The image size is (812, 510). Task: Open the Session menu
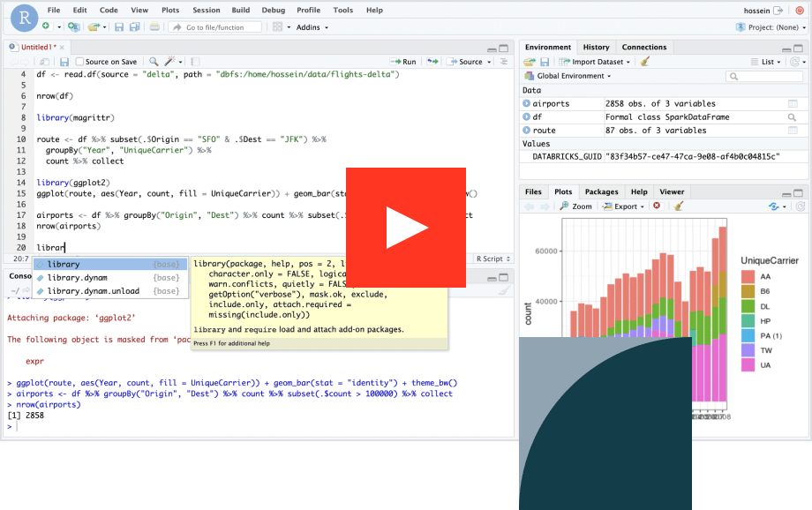[206, 10]
